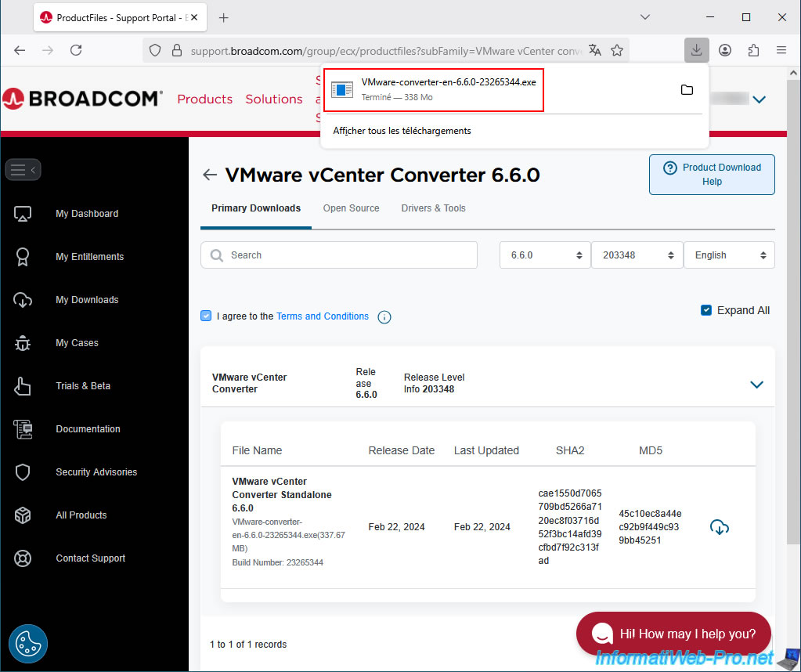Open the cookie settings icon at bottom left
Image resolution: width=801 pixels, height=672 pixels.
[x=28, y=644]
